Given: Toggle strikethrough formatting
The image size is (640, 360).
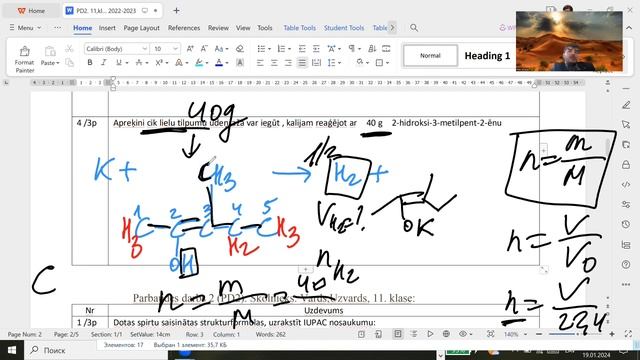Looking at the screenshot, I should coord(139,63).
